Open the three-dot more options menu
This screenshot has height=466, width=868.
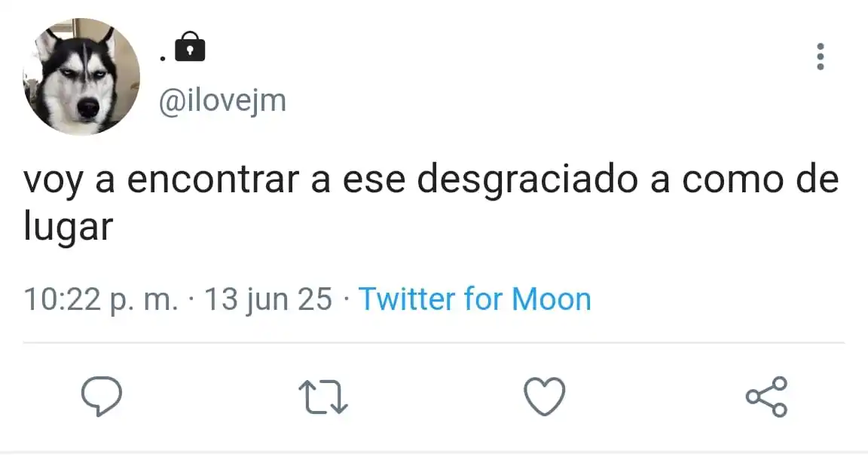tap(821, 57)
